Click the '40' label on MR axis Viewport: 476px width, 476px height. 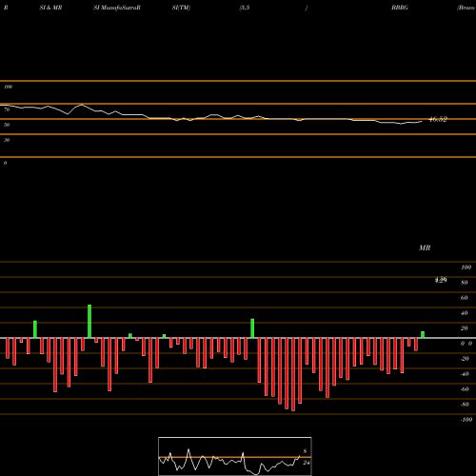[x=465, y=313]
